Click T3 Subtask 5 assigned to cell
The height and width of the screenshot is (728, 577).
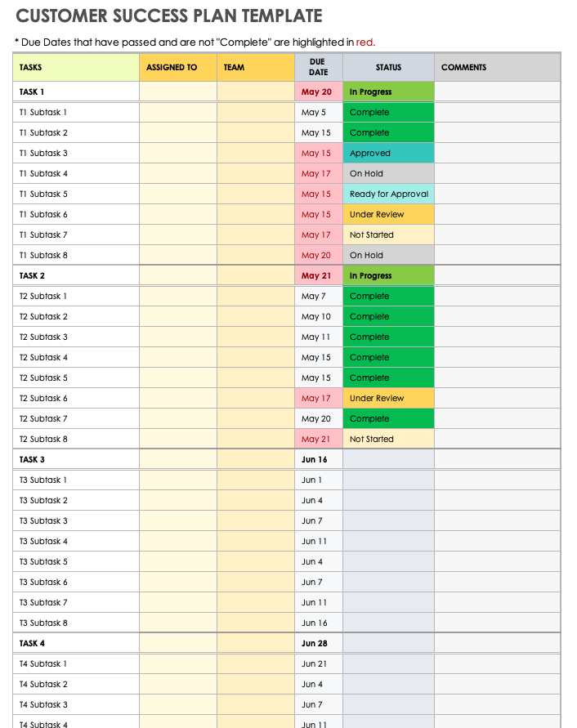tap(178, 562)
